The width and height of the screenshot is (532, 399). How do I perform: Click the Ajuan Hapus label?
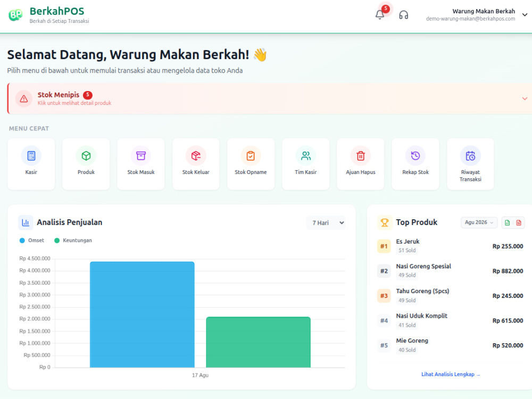[x=361, y=172]
